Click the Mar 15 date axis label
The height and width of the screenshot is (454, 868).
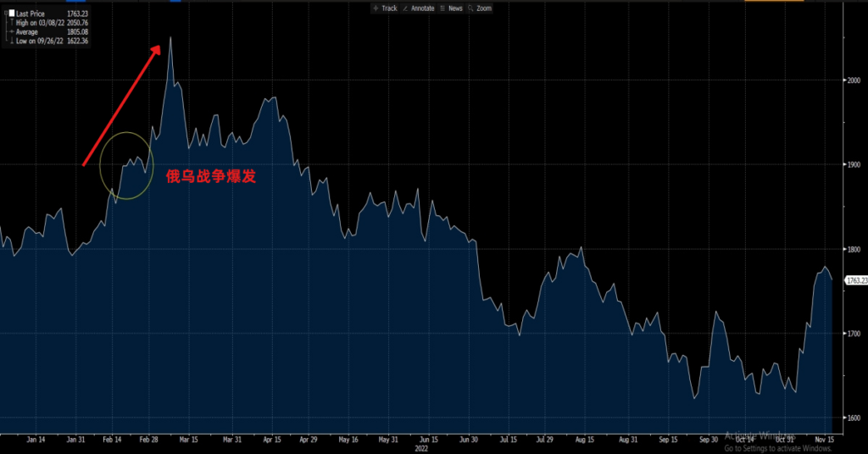(x=188, y=439)
